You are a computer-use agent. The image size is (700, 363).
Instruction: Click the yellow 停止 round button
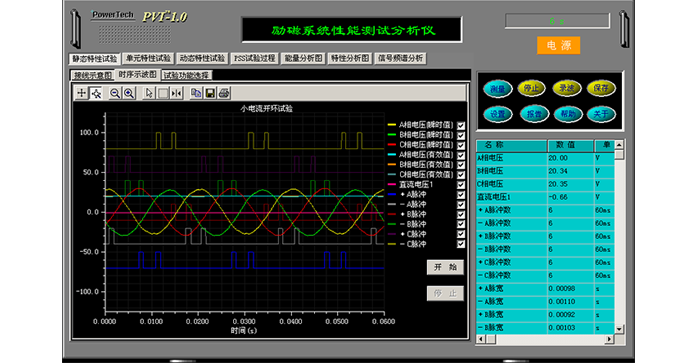coord(532,88)
